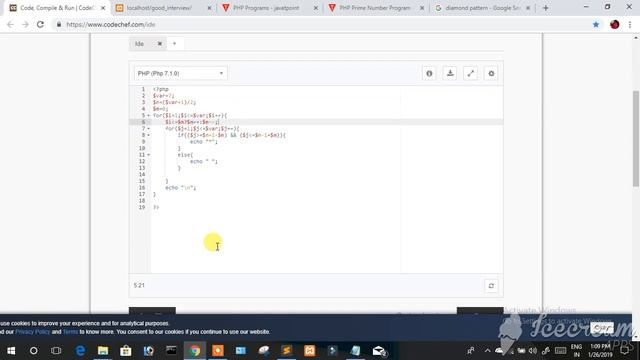
Task: Switch to diamond pattern Google tab
Action: (482, 8)
